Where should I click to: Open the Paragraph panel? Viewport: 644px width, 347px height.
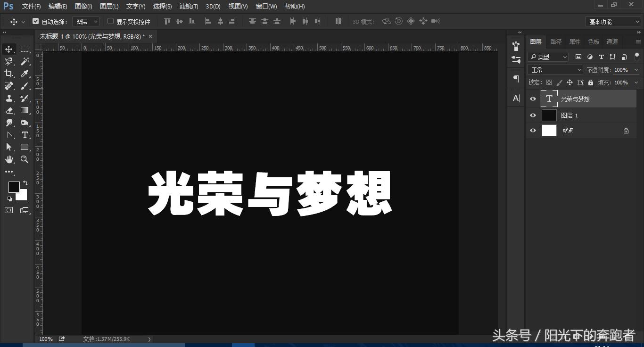[515, 79]
